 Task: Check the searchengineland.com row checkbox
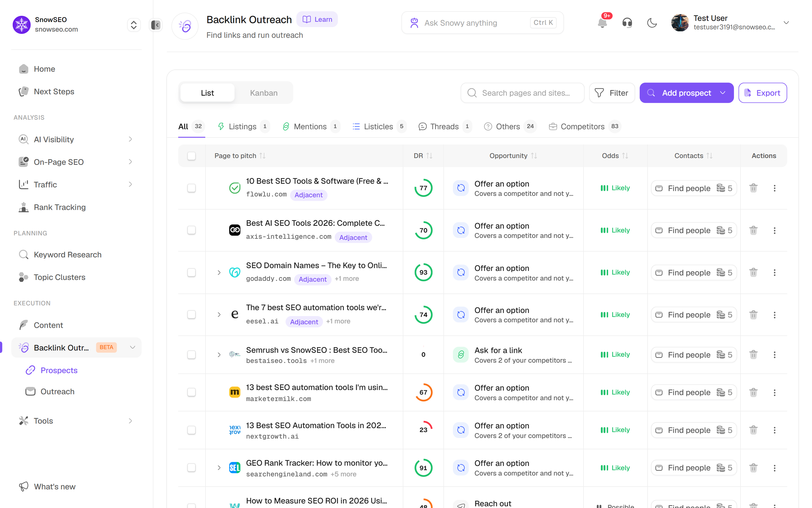tap(191, 468)
